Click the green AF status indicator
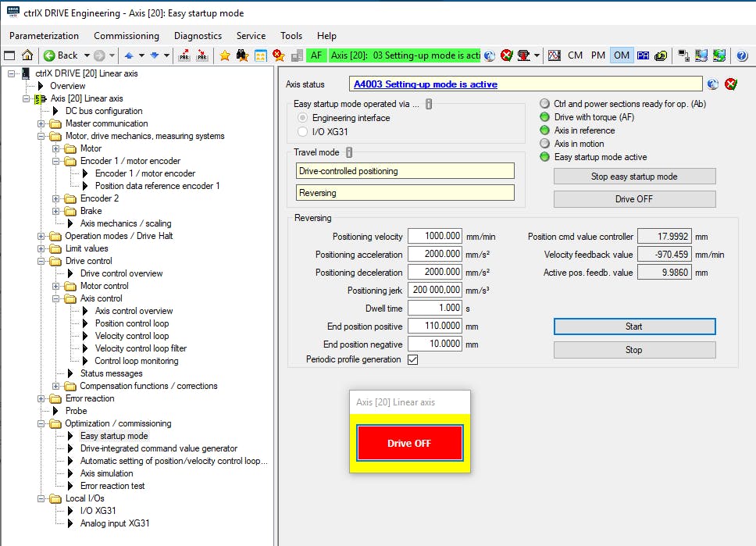This screenshot has height=546, width=756. click(316, 55)
